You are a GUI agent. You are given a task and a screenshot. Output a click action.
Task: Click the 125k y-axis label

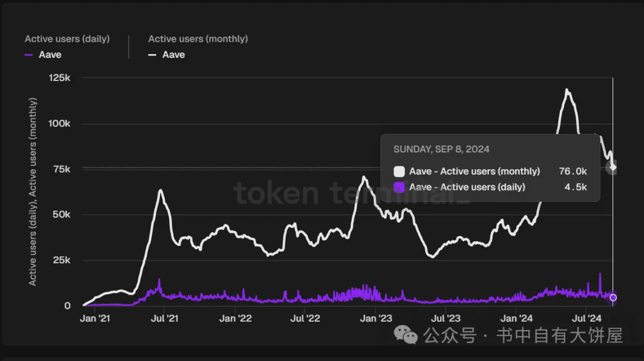[60, 77]
